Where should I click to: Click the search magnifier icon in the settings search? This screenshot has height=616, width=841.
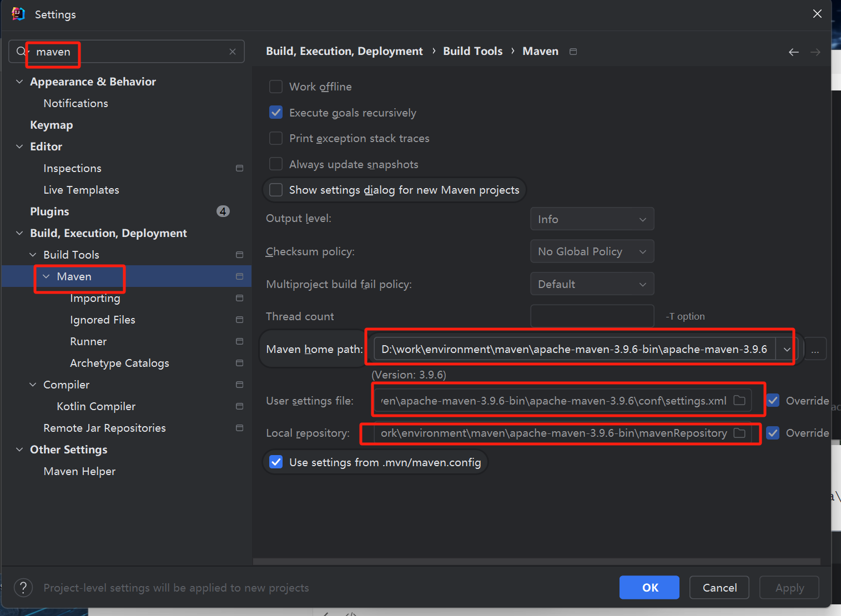(x=21, y=52)
